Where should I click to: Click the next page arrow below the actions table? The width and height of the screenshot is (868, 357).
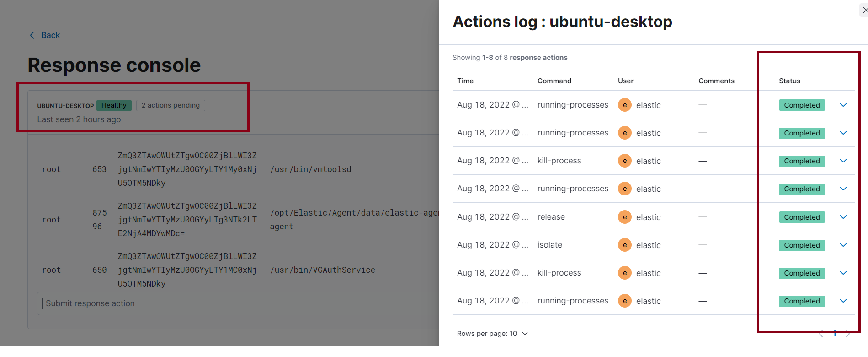[848, 334]
